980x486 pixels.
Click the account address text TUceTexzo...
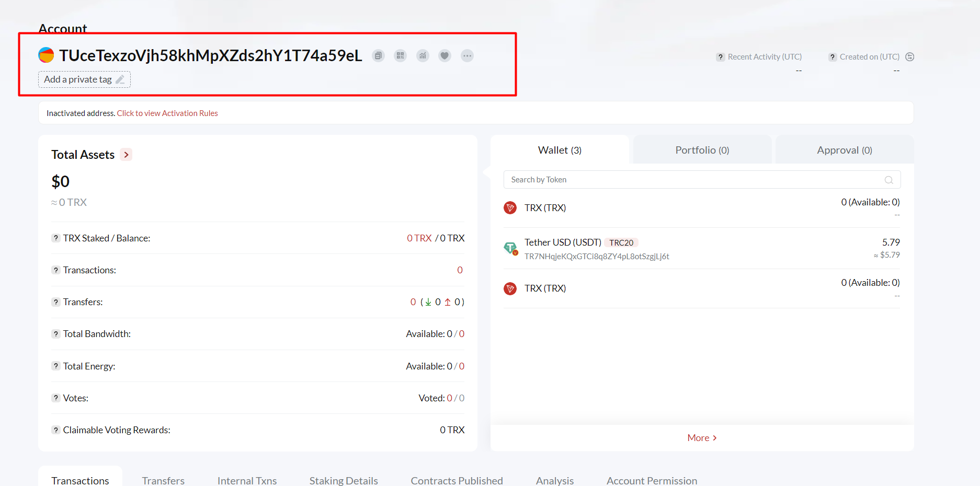(210, 55)
